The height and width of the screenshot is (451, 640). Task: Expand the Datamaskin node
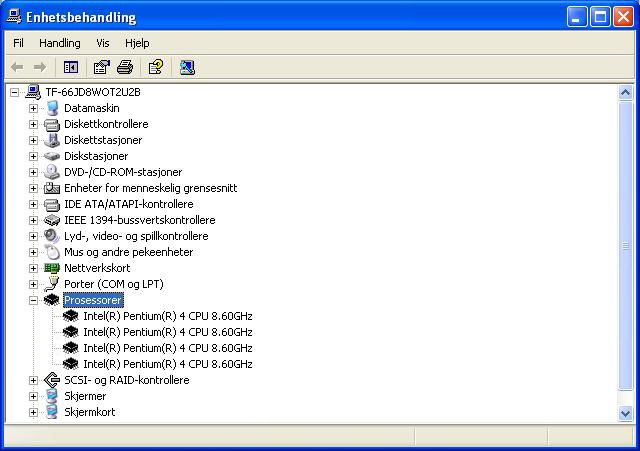(33, 109)
